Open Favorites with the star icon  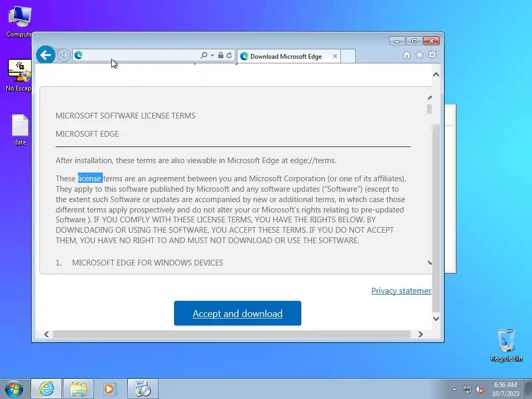point(419,55)
